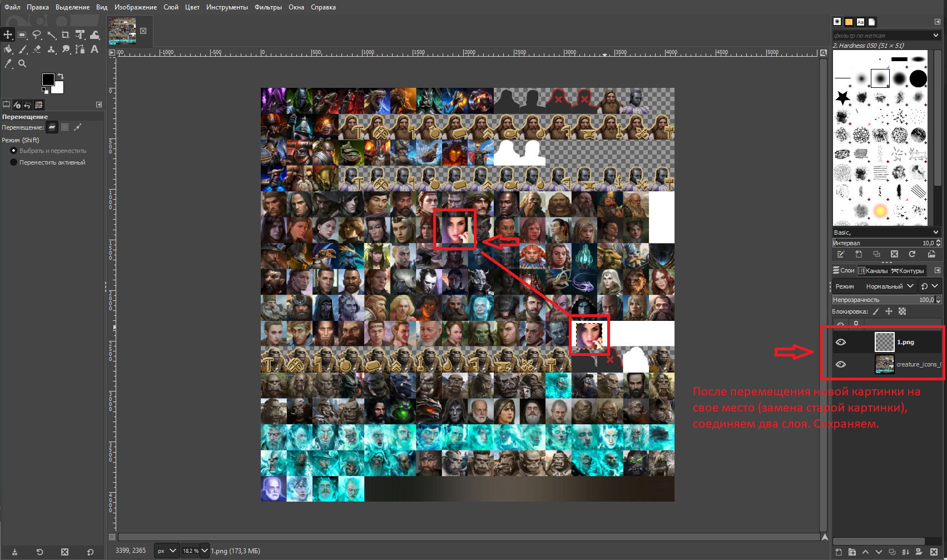Open the Инструменты menu

click(x=227, y=7)
